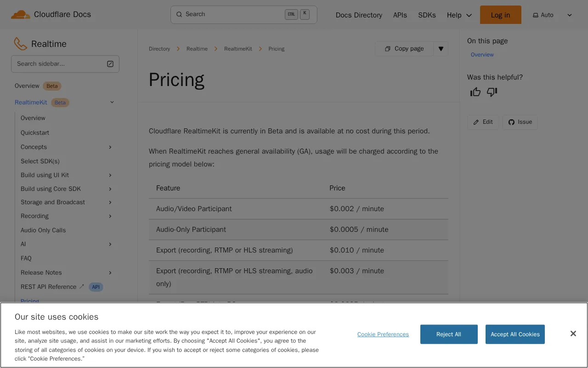
Task: Click the Cloudflare logo icon
Action: tap(21, 15)
